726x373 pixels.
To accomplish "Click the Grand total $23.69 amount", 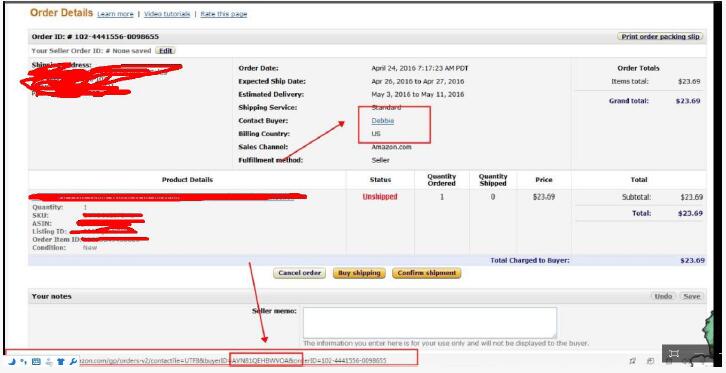I will click(x=688, y=101).
